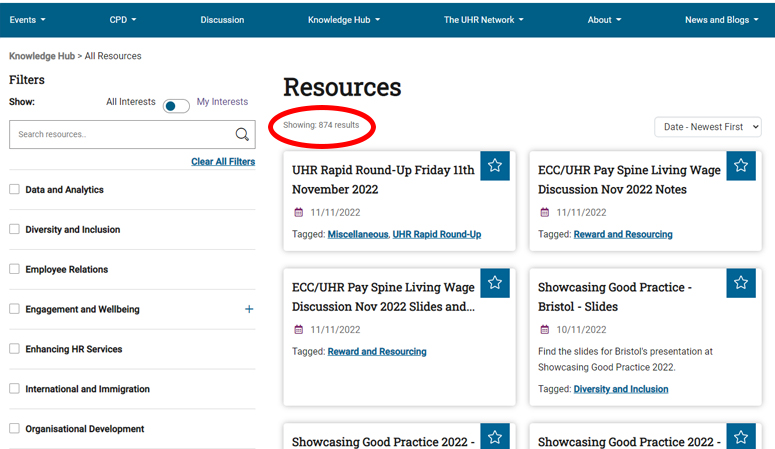Select the Engagement and Wellbeing checkbox

[x=14, y=309]
